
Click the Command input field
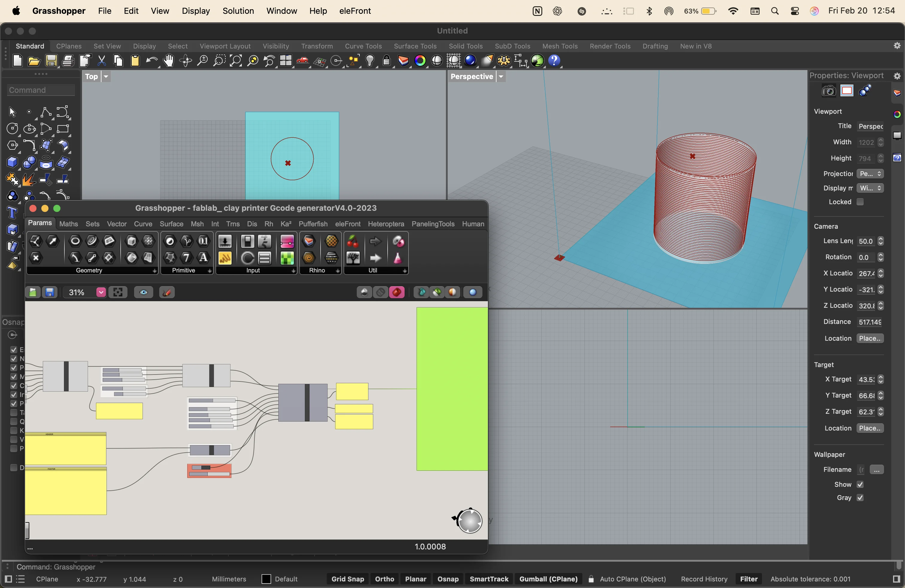point(41,90)
